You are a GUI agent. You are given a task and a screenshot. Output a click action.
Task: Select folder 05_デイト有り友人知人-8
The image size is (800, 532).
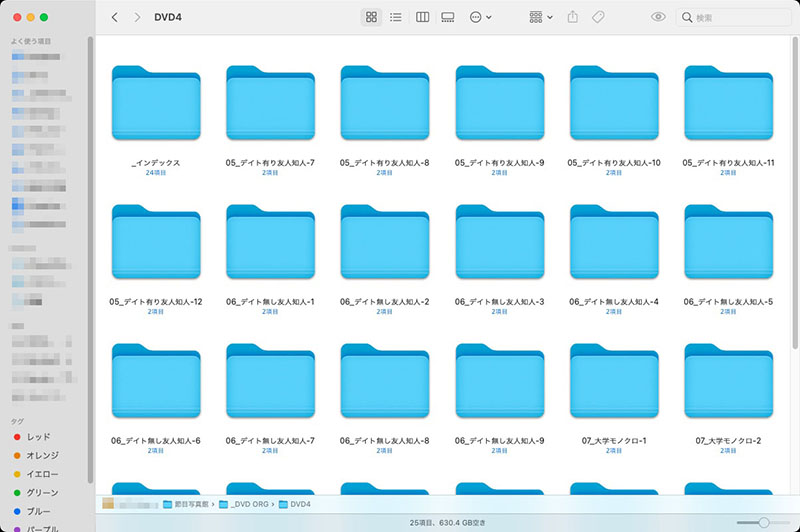tap(385, 103)
